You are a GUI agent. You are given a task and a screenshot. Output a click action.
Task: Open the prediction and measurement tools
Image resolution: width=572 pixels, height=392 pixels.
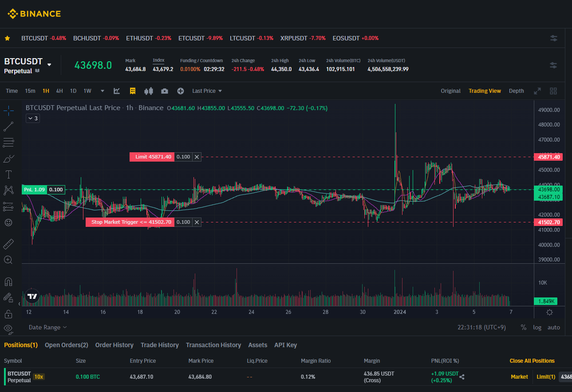8,206
